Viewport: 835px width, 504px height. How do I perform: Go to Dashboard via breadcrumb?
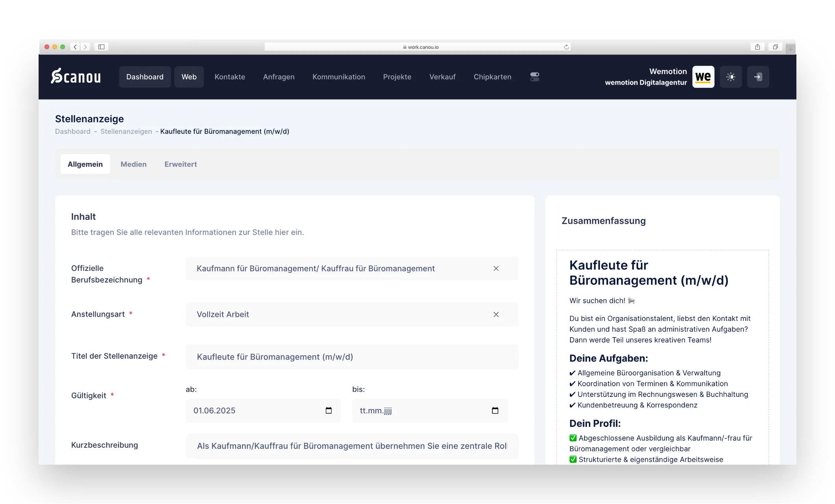point(72,132)
